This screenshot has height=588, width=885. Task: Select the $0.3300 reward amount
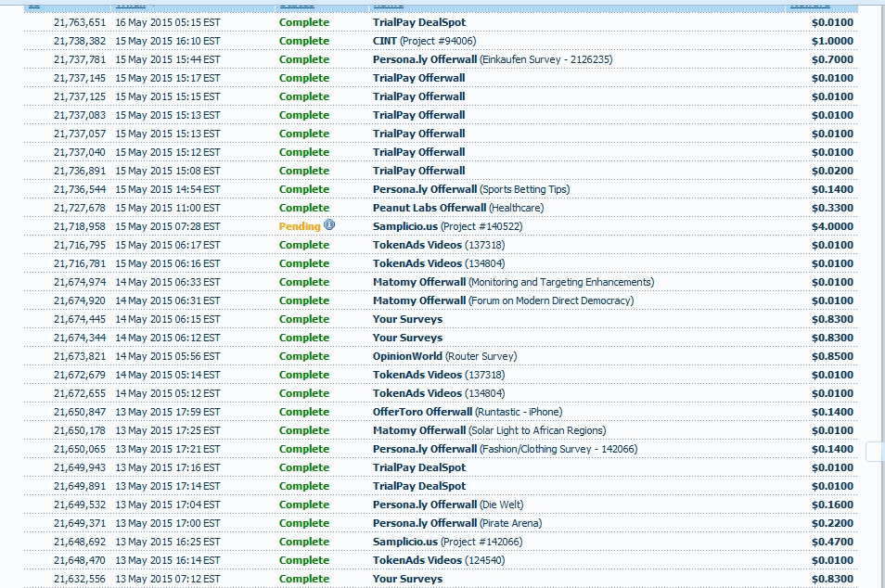pyautogui.click(x=832, y=209)
